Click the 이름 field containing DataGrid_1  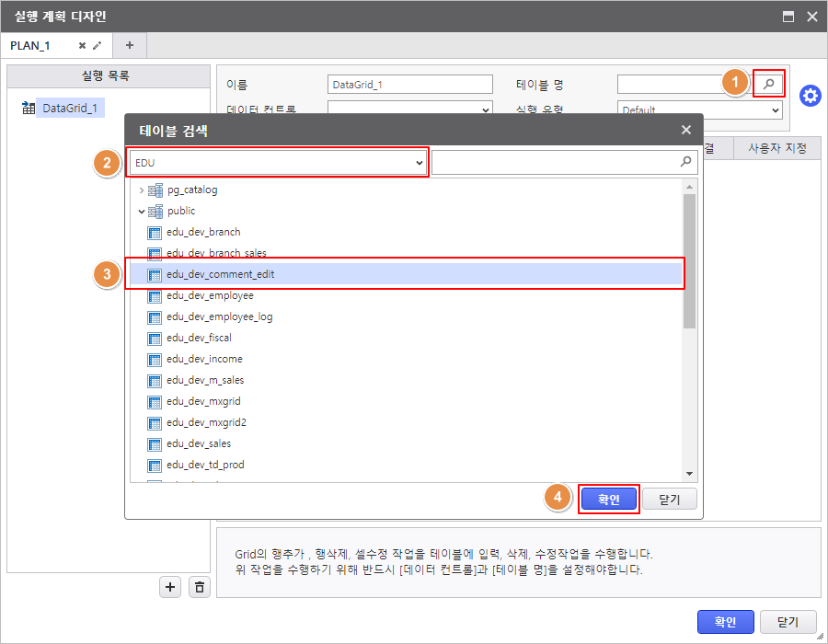tap(409, 85)
